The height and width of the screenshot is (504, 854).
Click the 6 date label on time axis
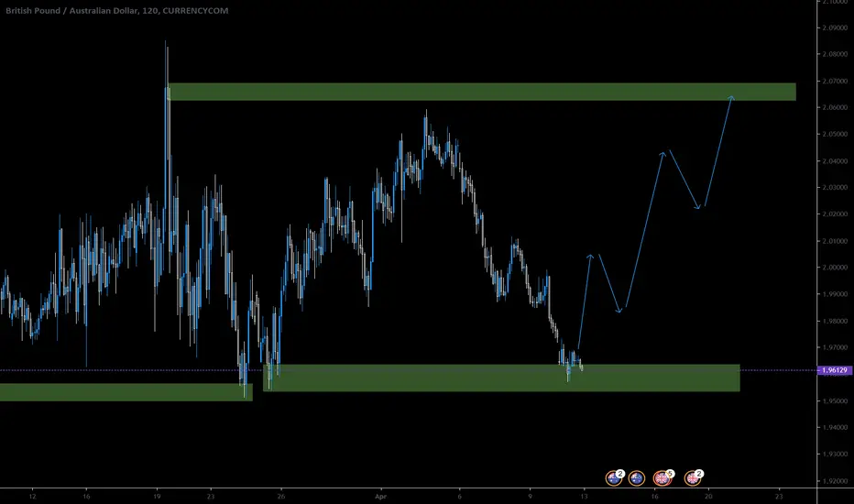pyautogui.click(x=460, y=497)
